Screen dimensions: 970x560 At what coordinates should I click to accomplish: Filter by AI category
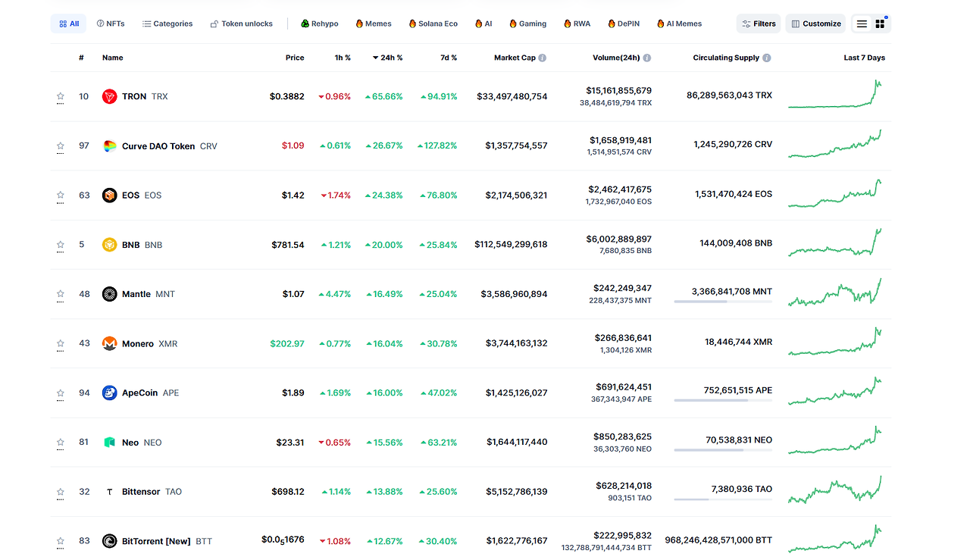(x=483, y=23)
